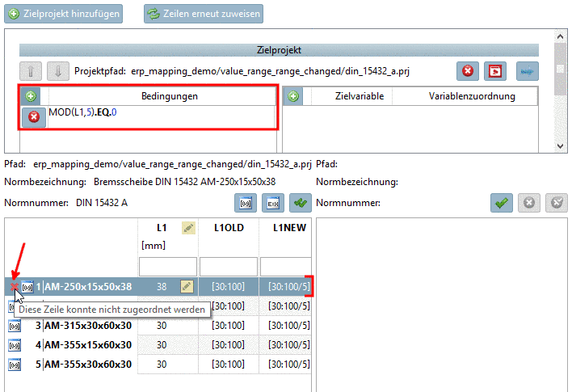The image size is (572, 392).
Task: Click the blue arrow button beside Projektpfad
Action: click(x=527, y=71)
